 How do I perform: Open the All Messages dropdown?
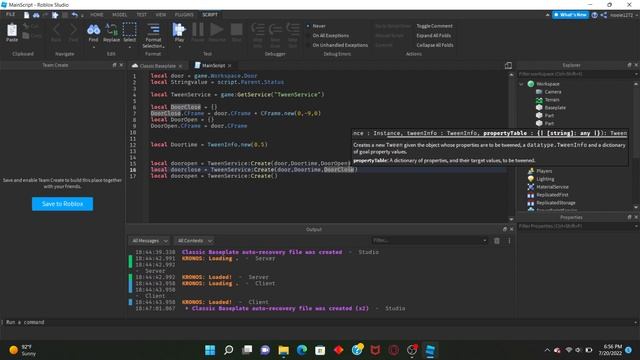click(149, 241)
